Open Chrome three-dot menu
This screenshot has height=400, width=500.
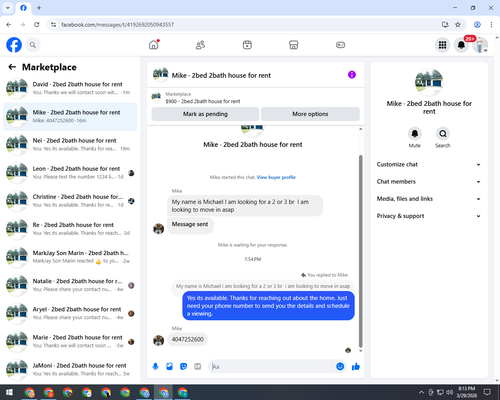[x=491, y=25]
